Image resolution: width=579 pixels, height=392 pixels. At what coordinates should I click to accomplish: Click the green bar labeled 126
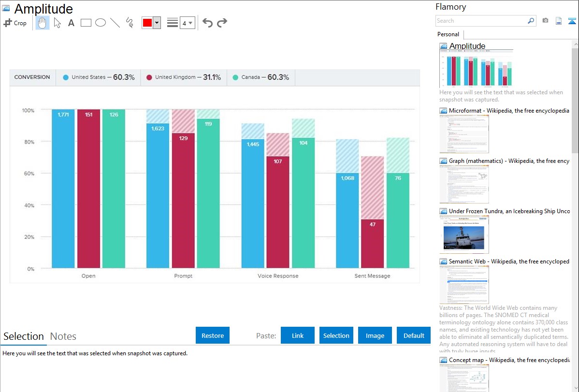(x=114, y=189)
